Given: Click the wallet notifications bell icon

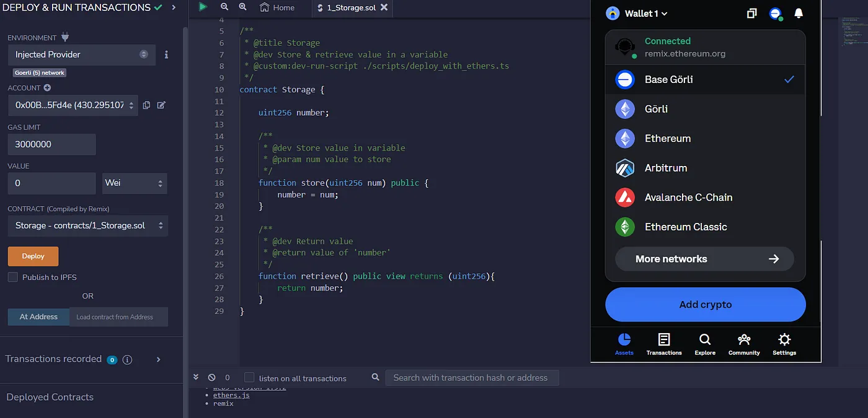Looking at the screenshot, I should tap(799, 13).
